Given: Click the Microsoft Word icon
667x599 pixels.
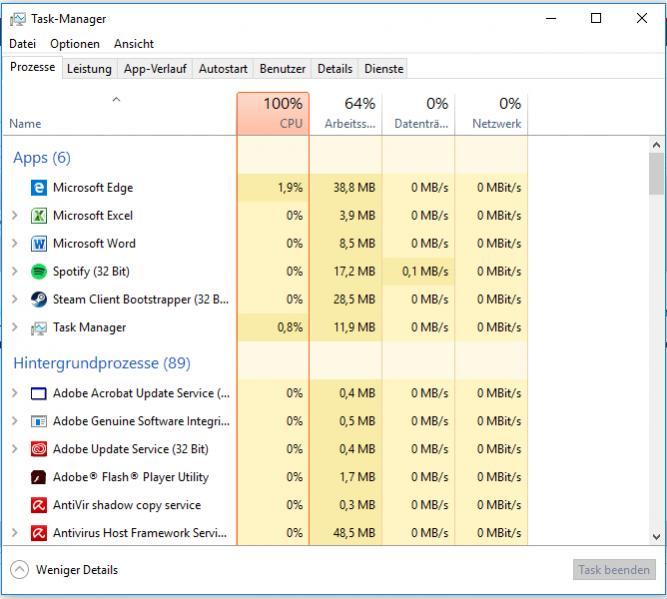Looking at the screenshot, I should [39, 243].
